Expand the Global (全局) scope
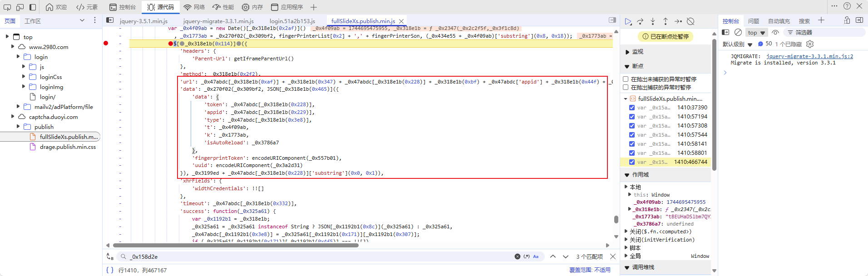868x276 pixels. (626, 256)
